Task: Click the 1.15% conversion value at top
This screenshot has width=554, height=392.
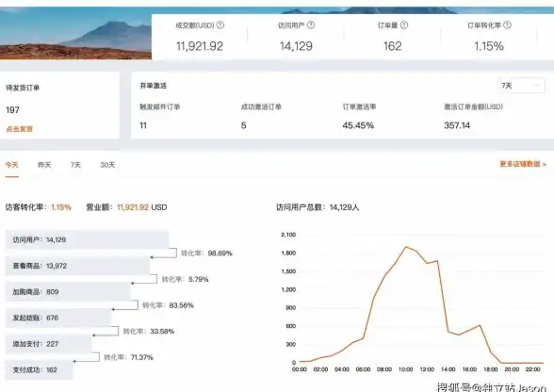Action: [x=489, y=46]
